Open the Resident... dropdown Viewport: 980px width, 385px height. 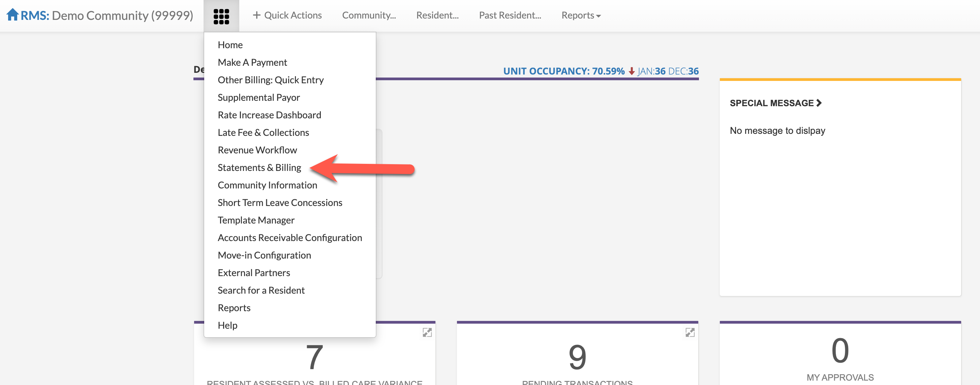pyautogui.click(x=437, y=16)
